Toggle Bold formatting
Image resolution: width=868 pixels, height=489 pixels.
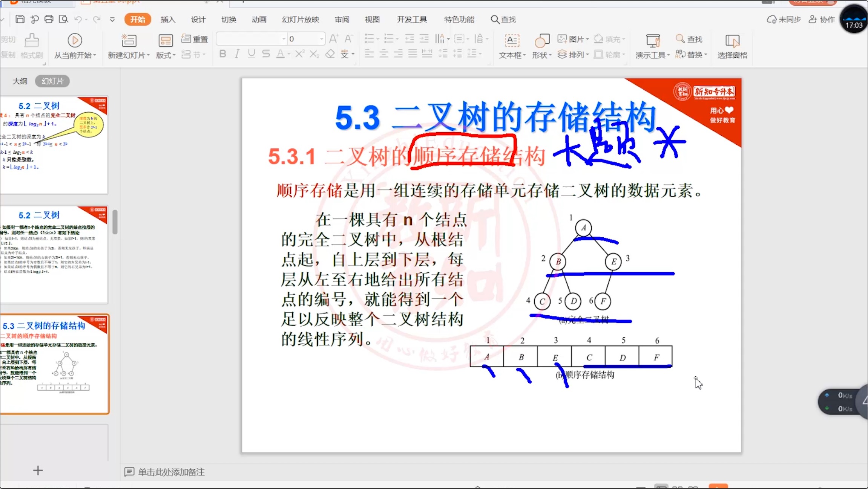pyautogui.click(x=222, y=54)
